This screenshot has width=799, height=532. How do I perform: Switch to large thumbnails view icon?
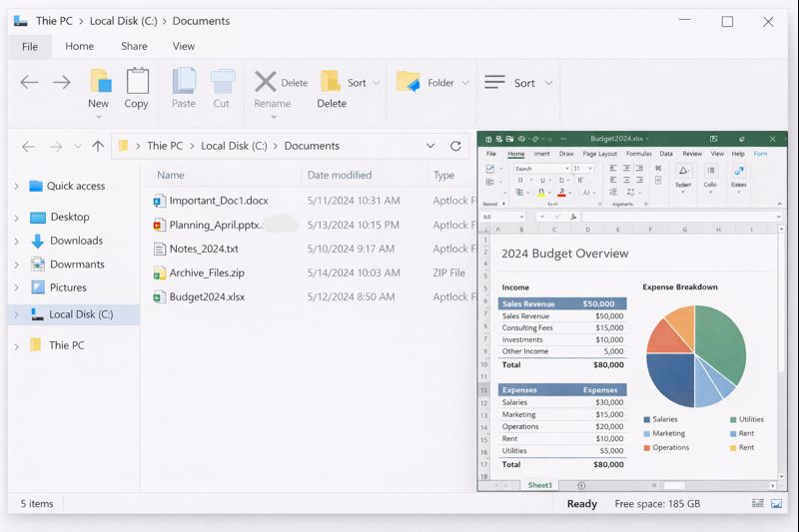coord(776,504)
